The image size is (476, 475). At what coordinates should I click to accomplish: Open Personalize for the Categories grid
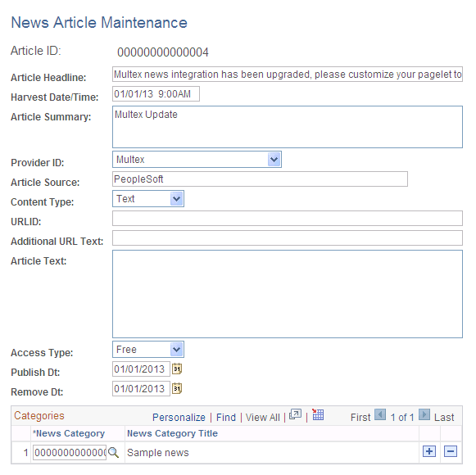179,418
